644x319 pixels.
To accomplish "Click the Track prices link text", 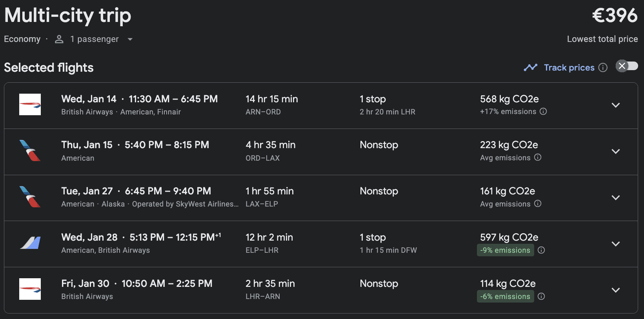I will click(x=569, y=67).
